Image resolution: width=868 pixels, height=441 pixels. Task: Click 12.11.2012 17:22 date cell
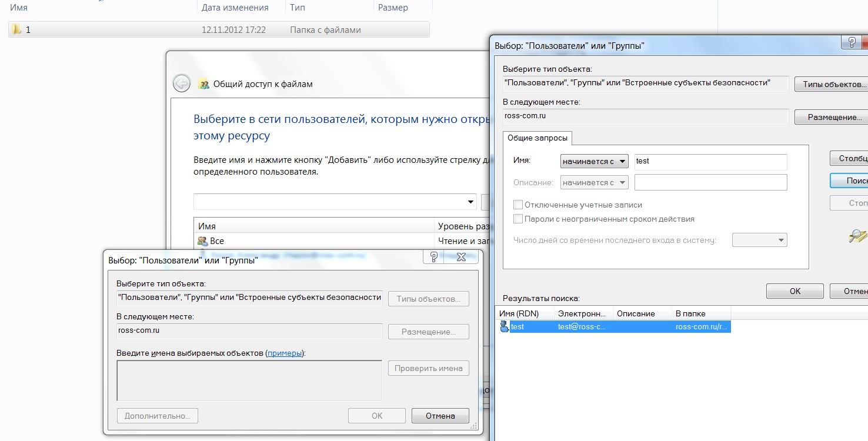[x=233, y=29]
